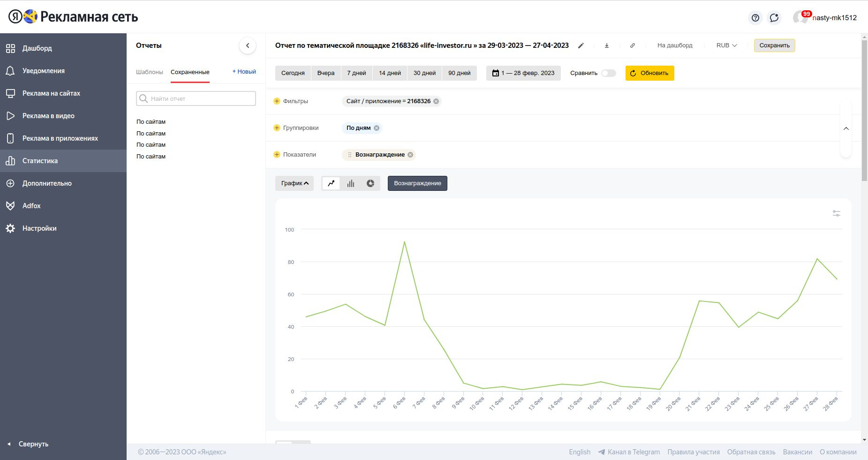The width and height of the screenshot is (868, 460).
Task: Remove the По дням grouping chip
Action: coord(377,128)
